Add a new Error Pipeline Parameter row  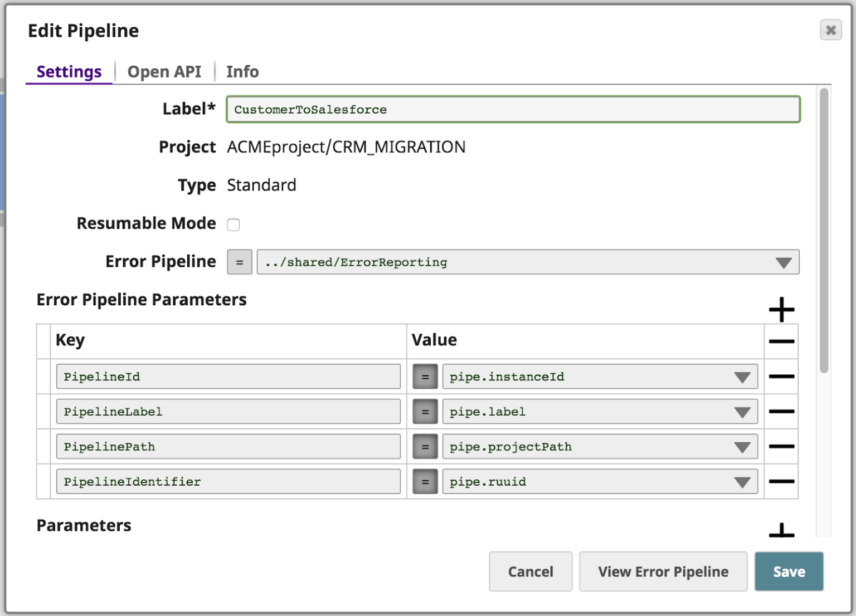tap(782, 310)
